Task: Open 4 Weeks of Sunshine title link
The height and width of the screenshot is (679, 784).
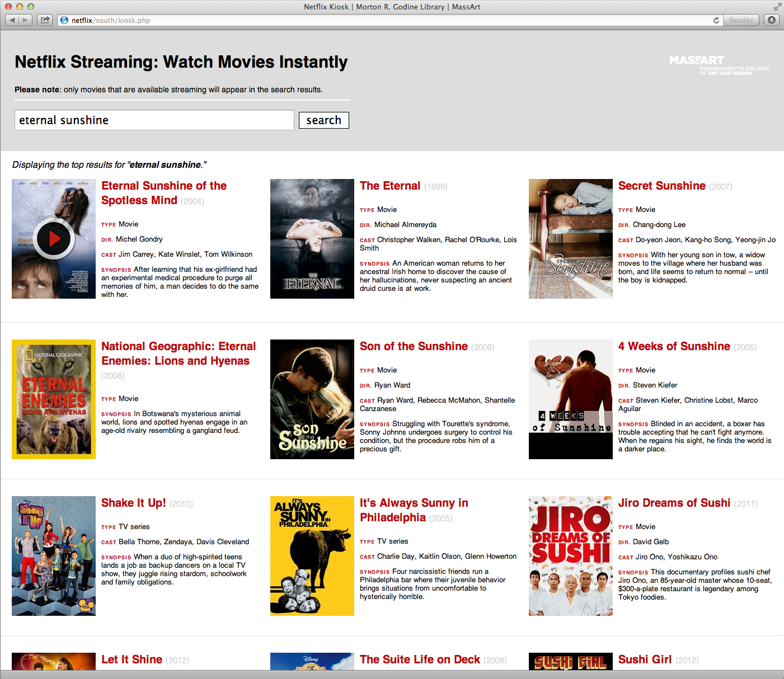Action: pyautogui.click(x=674, y=346)
